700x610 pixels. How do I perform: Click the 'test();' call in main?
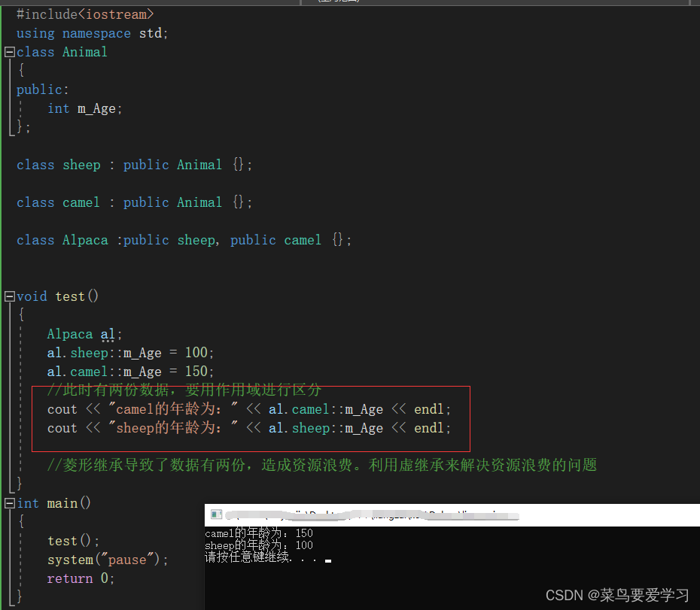click(73, 541)
